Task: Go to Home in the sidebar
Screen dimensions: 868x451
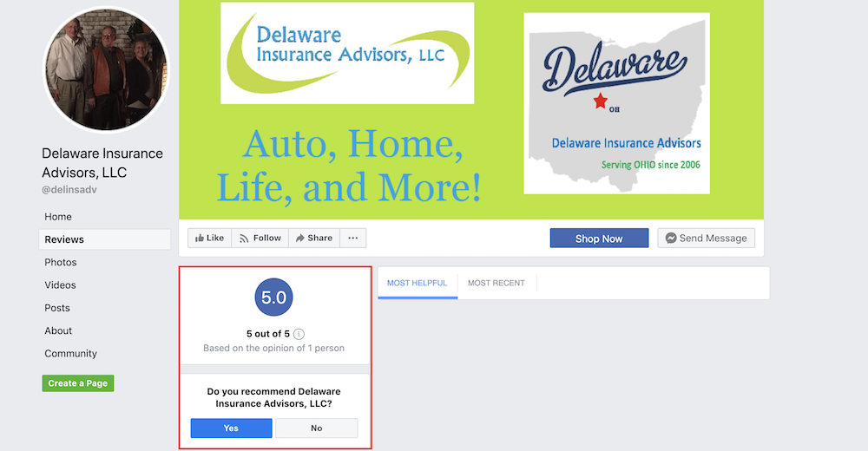Action: point(58,217)
